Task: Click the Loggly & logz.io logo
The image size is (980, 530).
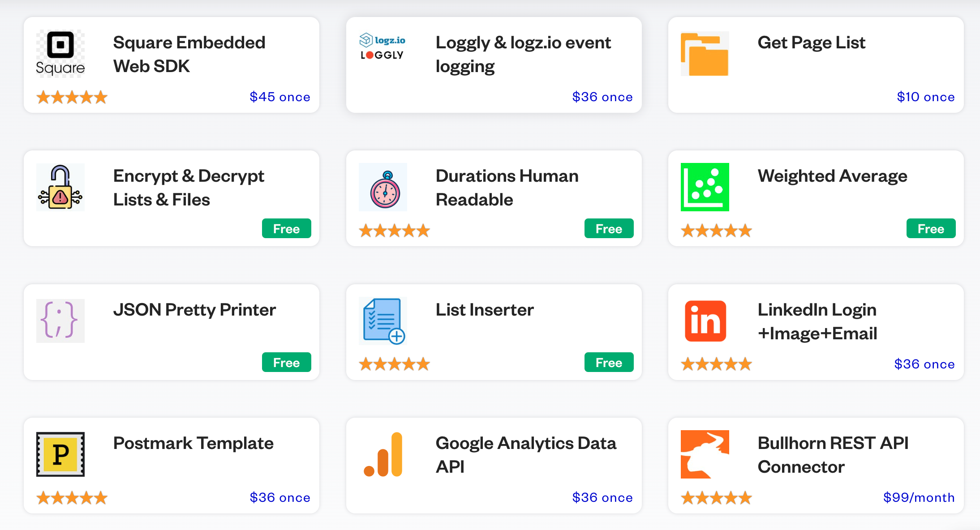Action: point(383,47)
